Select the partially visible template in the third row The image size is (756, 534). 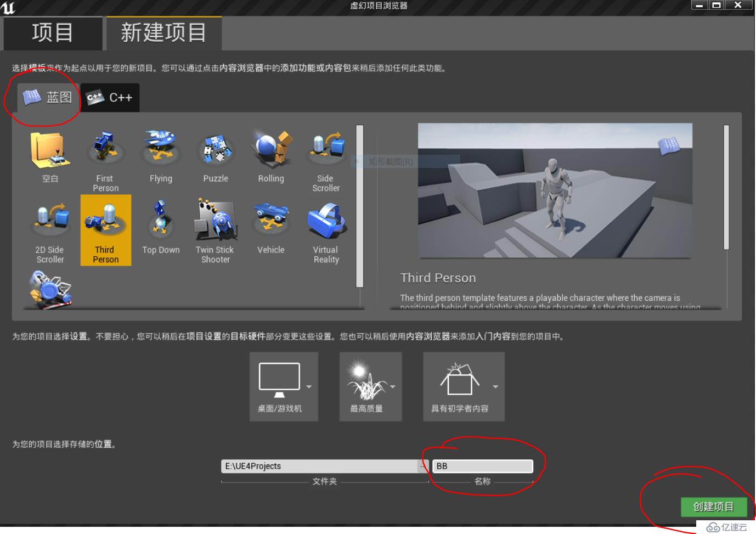50,289
